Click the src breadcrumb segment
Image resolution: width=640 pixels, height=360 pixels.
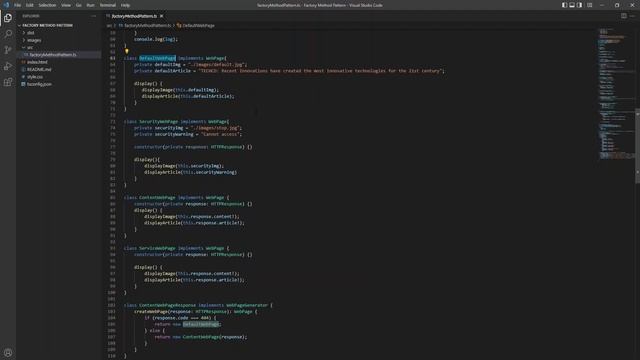pos(109,25)
